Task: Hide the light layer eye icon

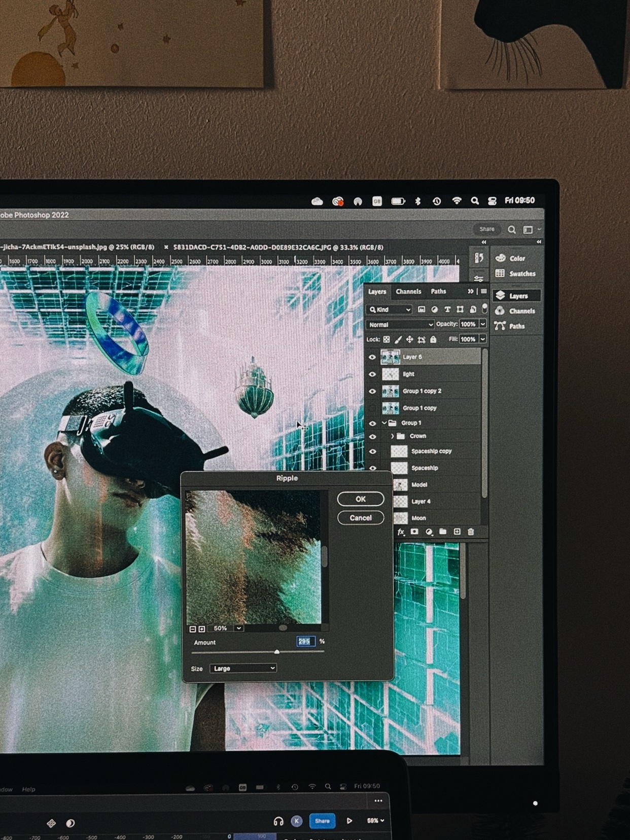Action: click(372, 374)
